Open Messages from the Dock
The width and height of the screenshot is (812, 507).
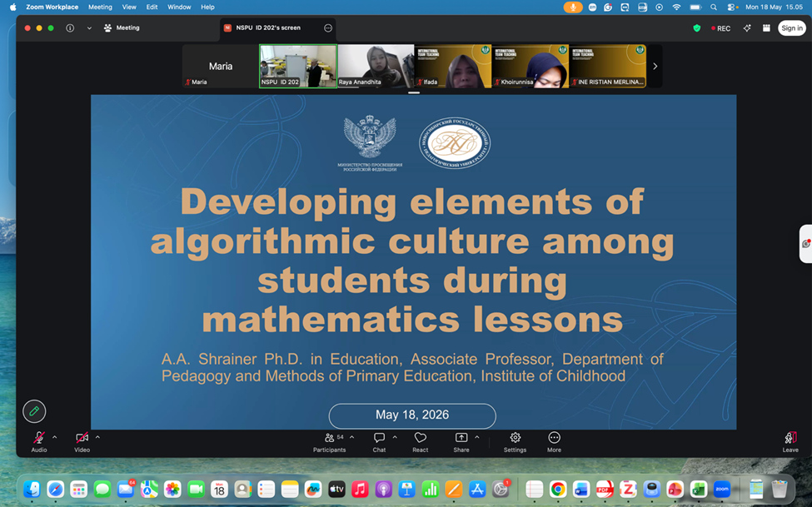[x=102, y=489]
